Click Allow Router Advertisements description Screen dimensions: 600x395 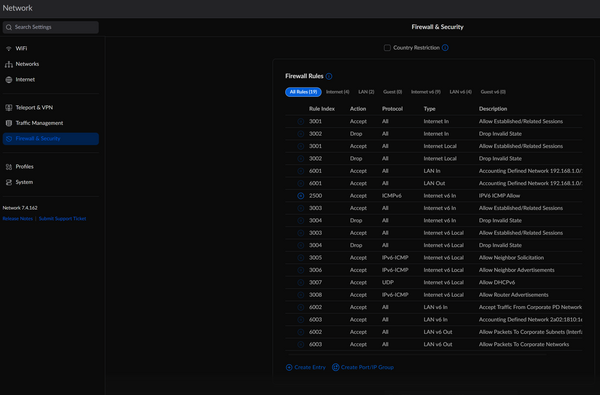[514, 295]
